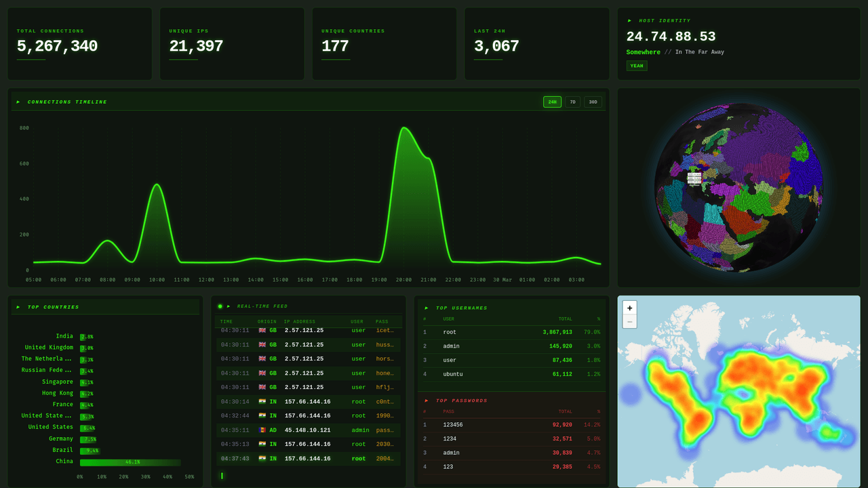
Task: Click the Unique IPs value 21,397
Action: 196,46
